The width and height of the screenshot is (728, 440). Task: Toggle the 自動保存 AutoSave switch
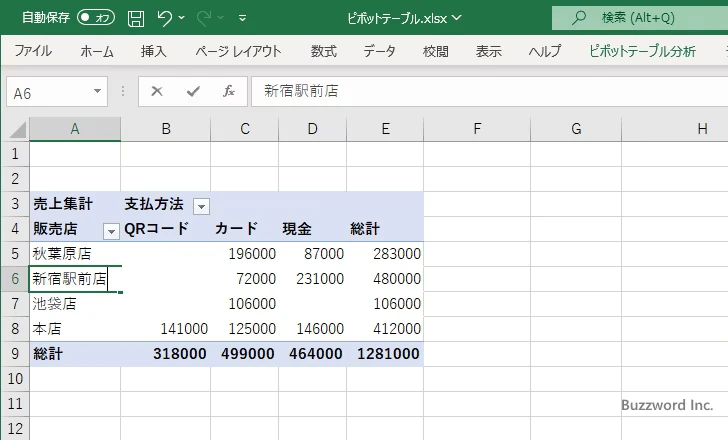(96, 18)
